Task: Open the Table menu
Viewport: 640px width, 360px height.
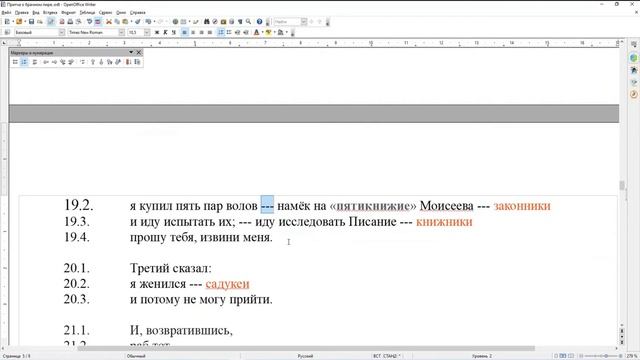Action: 87,13
